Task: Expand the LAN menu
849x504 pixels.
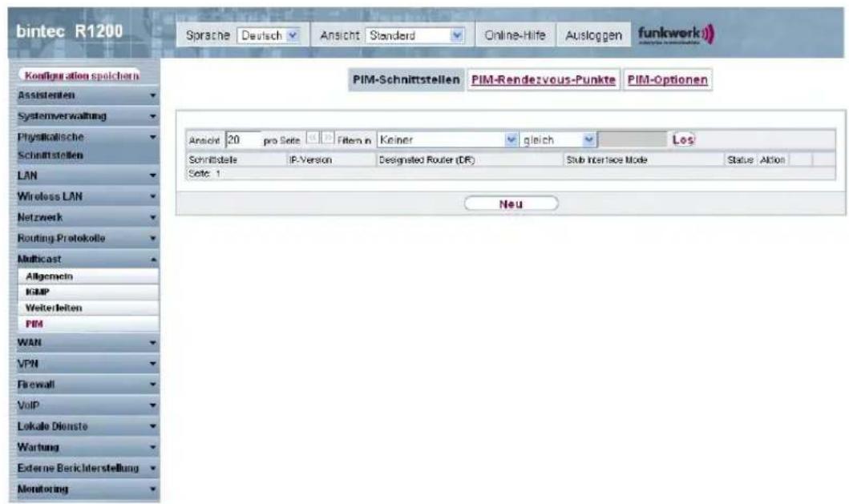Action: tap(87, 175)
